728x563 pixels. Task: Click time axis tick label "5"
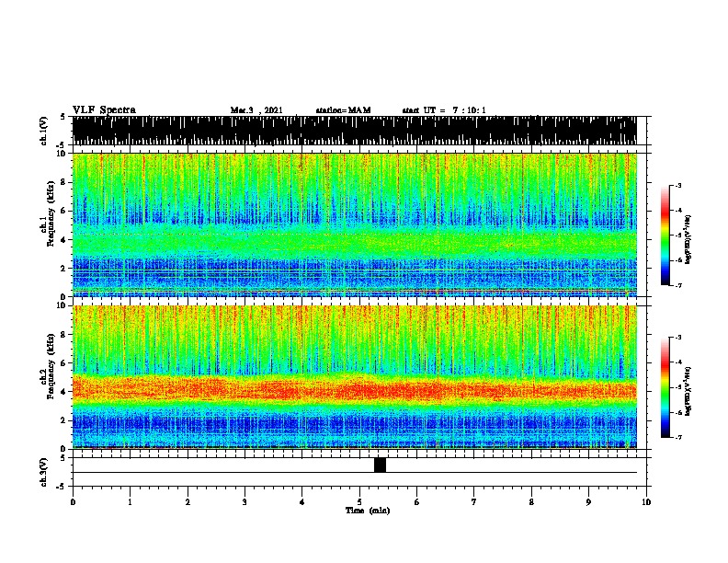pos(359,502)
